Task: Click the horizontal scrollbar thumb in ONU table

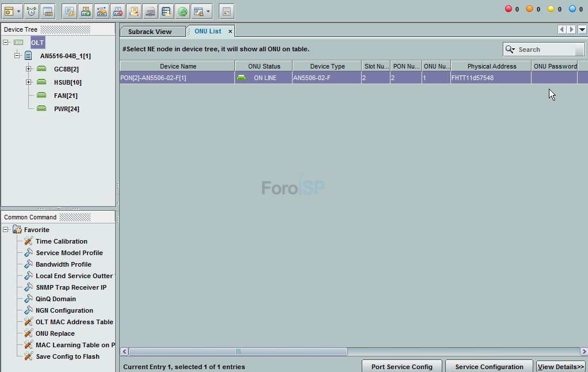Action: click(238, 351)
